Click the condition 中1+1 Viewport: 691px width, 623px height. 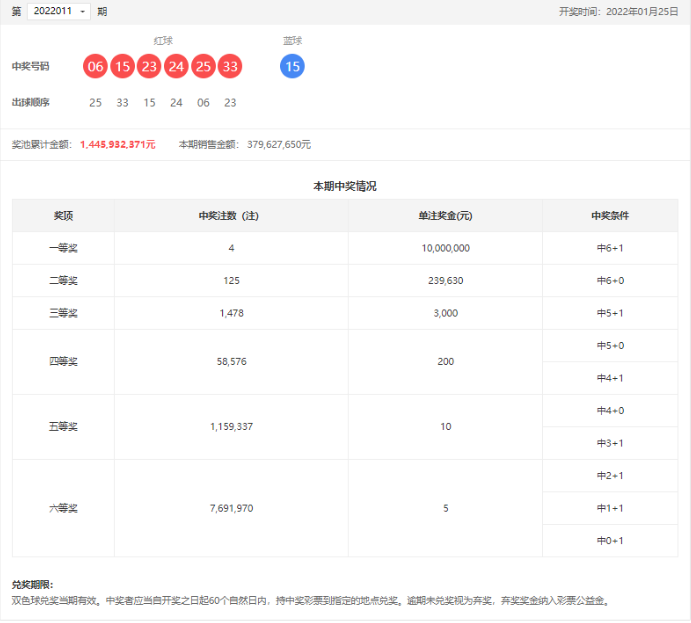click(x=610, y=508)
